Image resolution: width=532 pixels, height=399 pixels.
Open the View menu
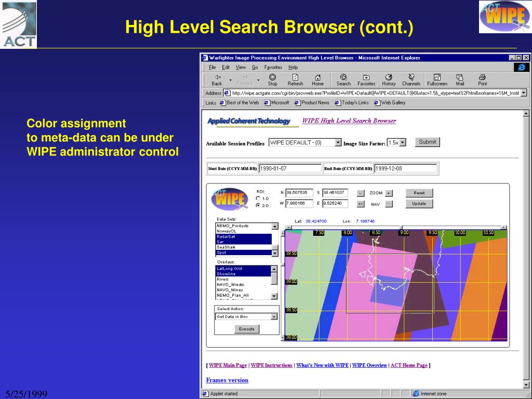point(241,67)
